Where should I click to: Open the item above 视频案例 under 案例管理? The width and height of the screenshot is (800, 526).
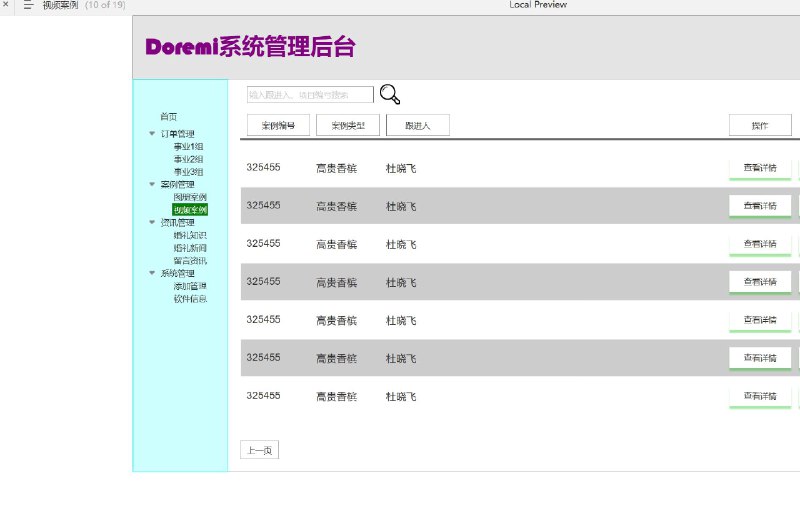(x=190, y=197)
